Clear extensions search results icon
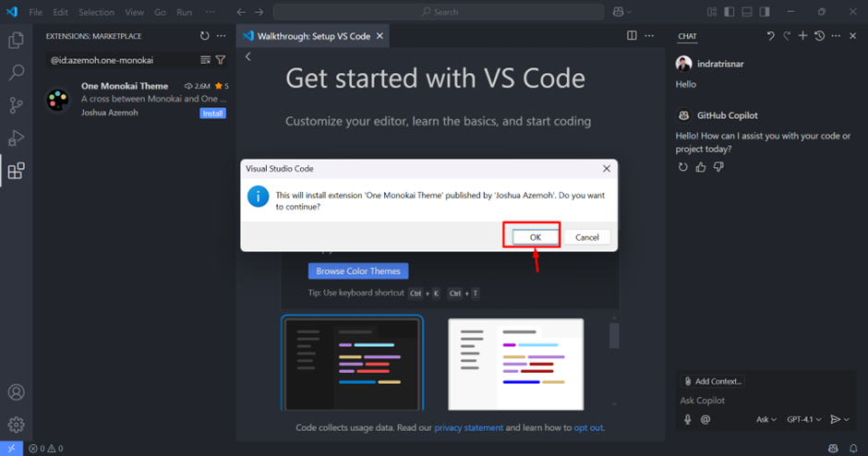 click(205, 60)
